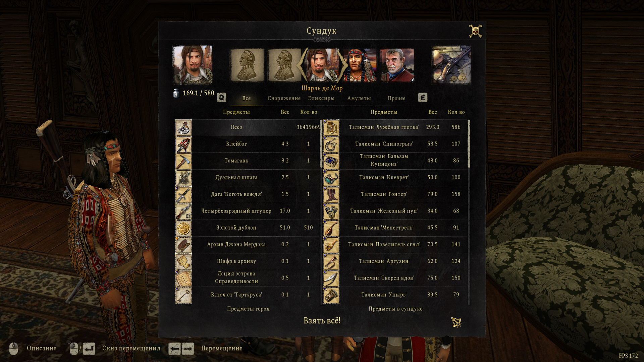Click the E next tab key button
Image resolution: width=644 pixels, height=362 pixels.
(x=423, y=98)
